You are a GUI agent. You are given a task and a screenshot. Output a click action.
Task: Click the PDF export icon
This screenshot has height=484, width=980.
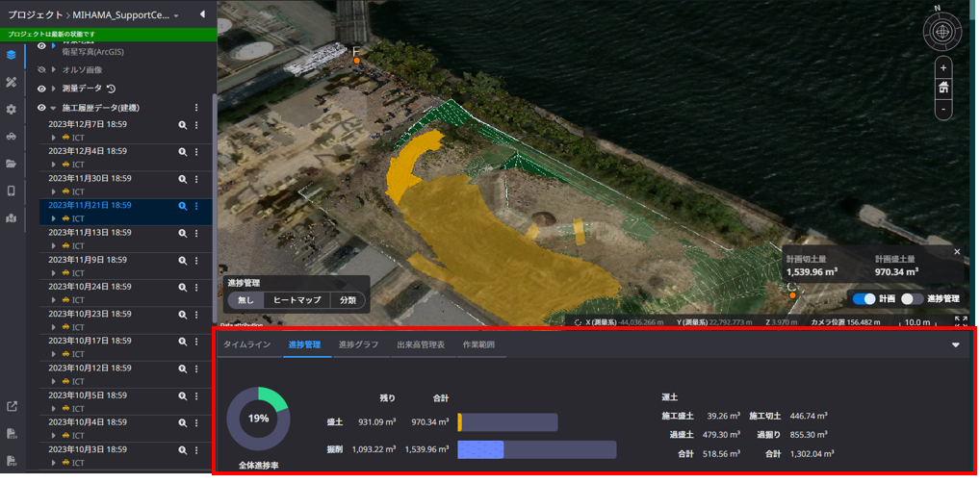[12, 461]
